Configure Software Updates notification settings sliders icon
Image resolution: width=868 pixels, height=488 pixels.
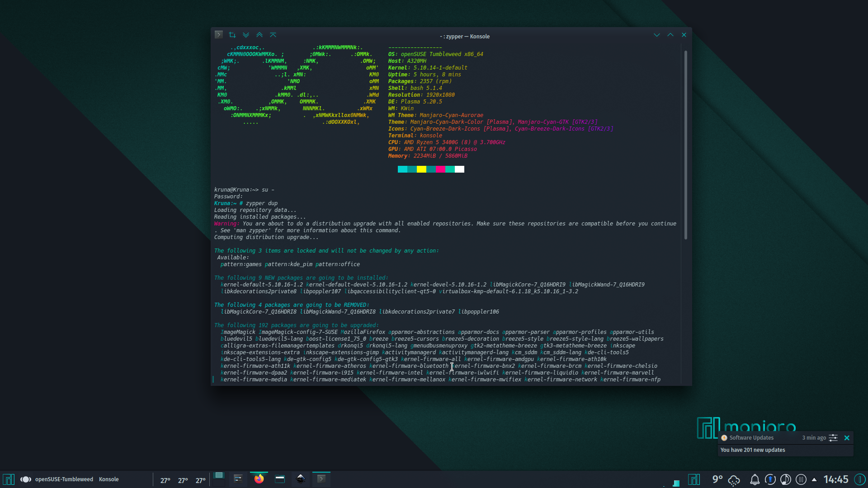coord(833,438)
